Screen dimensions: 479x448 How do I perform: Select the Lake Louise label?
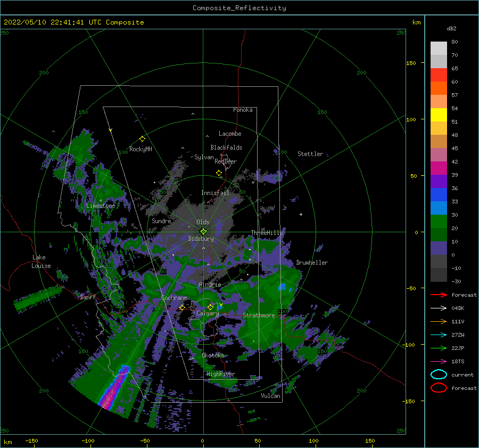click(x=41, y=262)
